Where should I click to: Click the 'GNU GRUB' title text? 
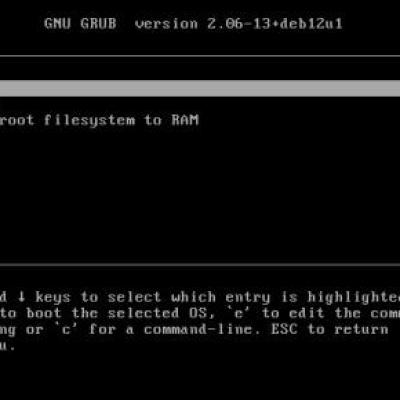(80, 24)
